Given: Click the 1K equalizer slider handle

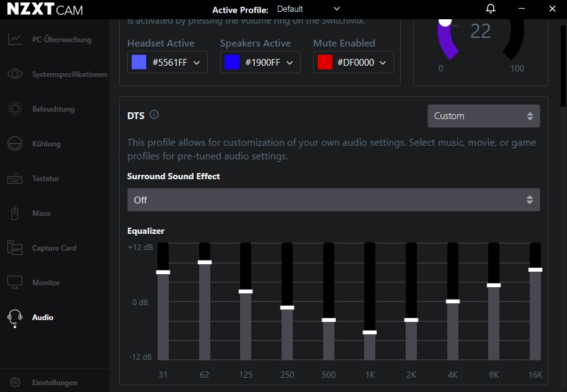Looking at the screenshot, I should tap(370, 332).
